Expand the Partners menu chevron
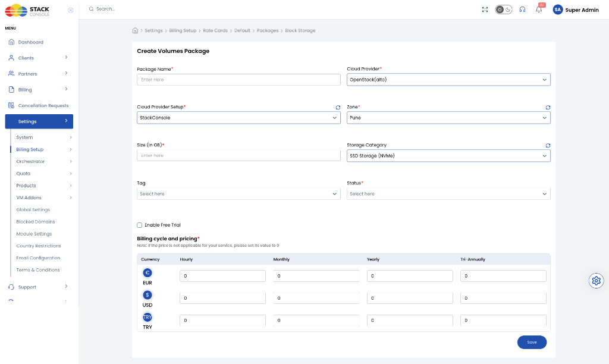Viewport: 609px width, 364px height. click(x=66, y=73)
